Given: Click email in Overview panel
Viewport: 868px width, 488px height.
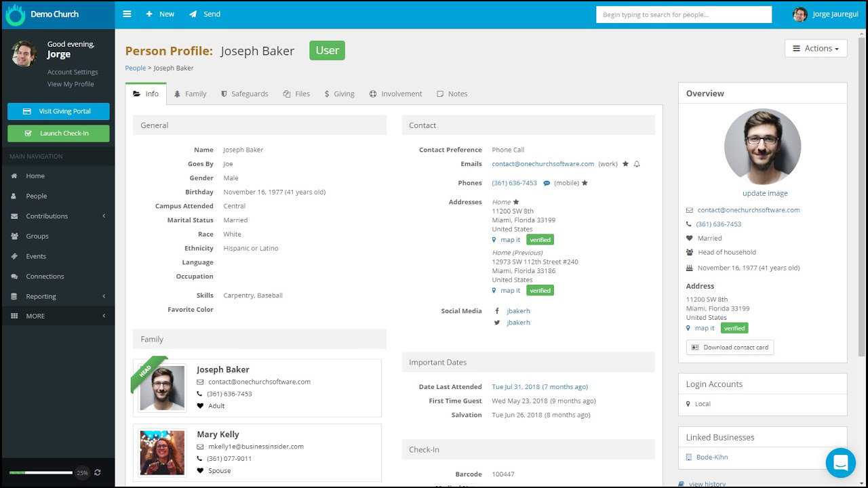Looking at the screenshot, I should (x=749, y=210).
